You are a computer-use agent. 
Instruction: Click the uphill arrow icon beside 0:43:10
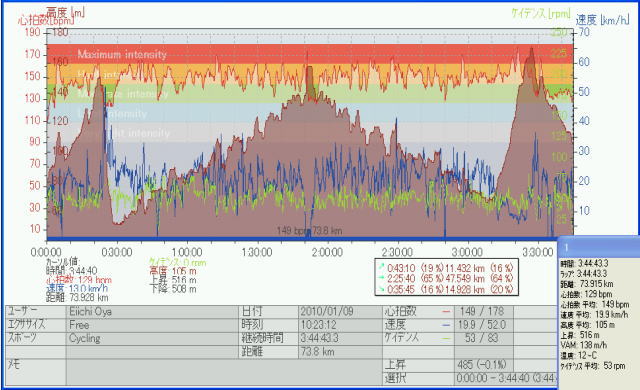(382, 267)
